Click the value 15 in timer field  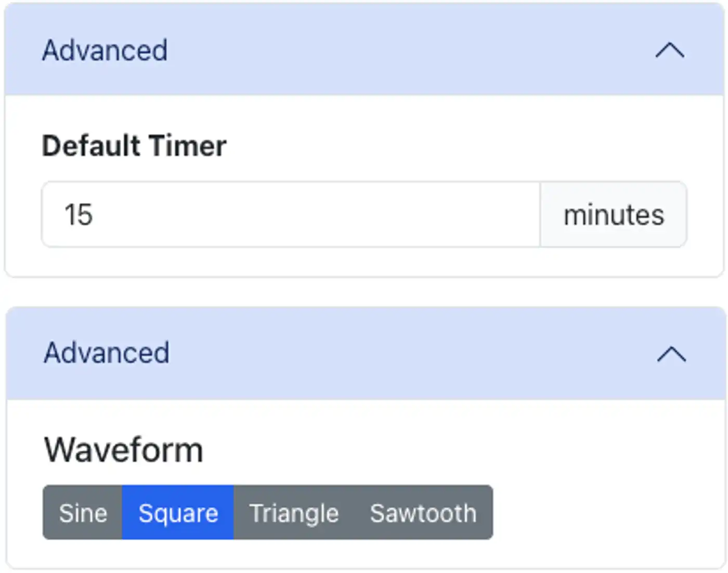tap(79, 214)
